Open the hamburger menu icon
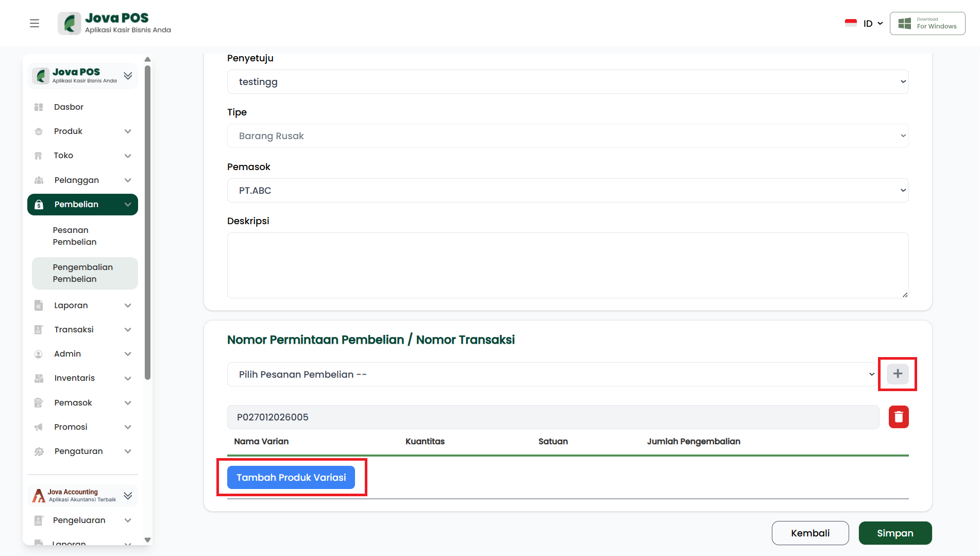 (x=35, y=23)
